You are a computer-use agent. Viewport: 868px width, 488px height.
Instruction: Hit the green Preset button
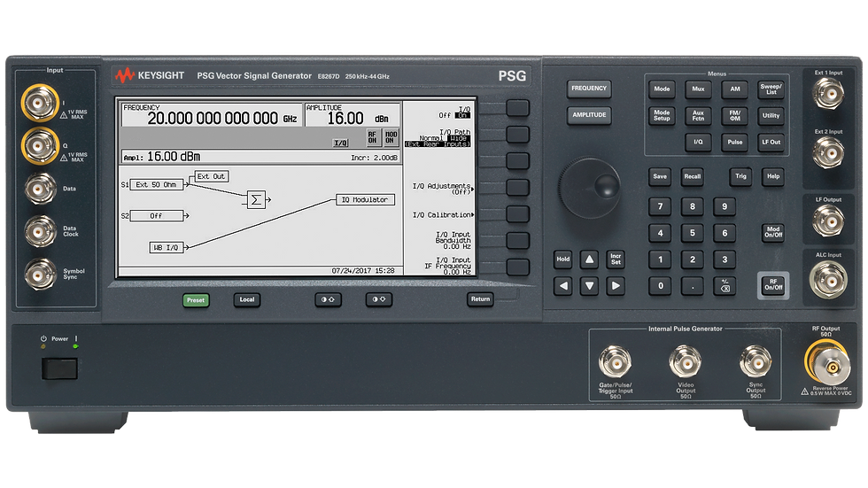click(x=196, y=300)
